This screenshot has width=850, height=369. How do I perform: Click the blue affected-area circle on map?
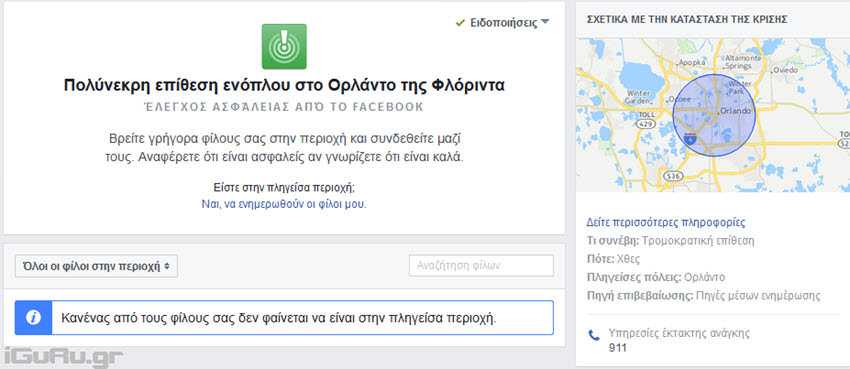714,116
